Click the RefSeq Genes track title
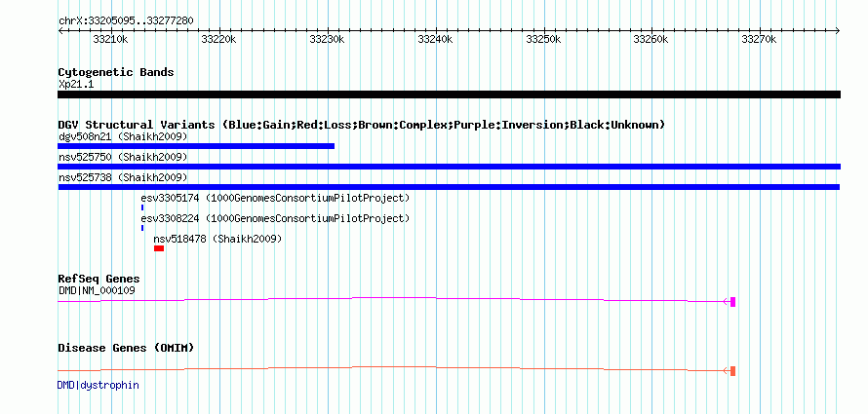 coord(99,280)
